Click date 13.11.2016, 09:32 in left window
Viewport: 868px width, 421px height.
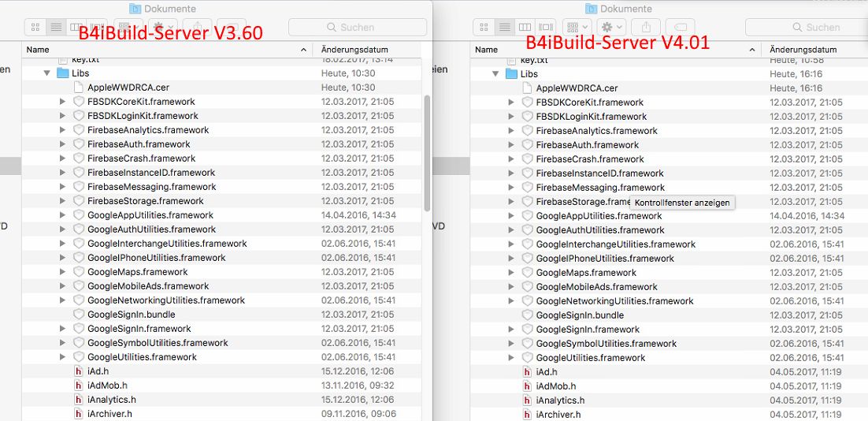point(358,385)
